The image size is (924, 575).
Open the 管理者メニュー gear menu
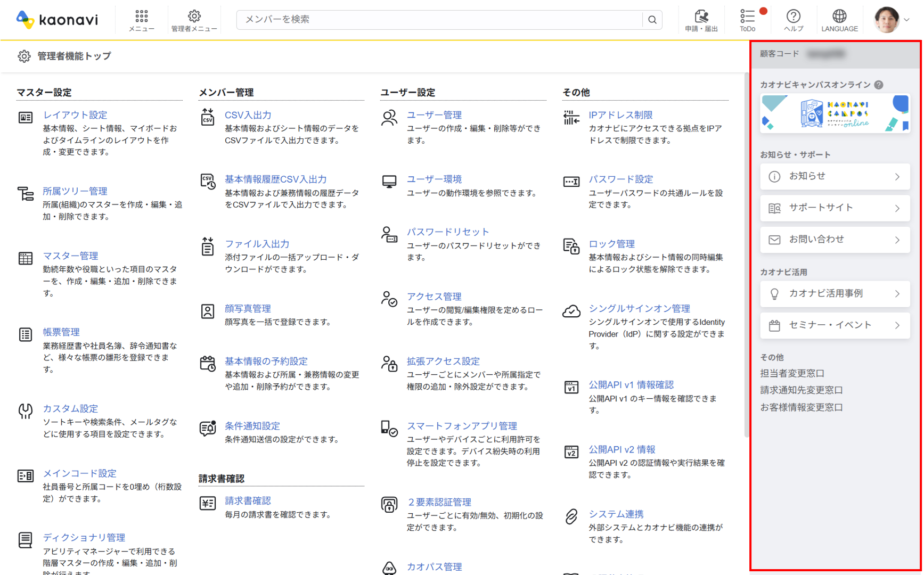(x=194, y=20)
